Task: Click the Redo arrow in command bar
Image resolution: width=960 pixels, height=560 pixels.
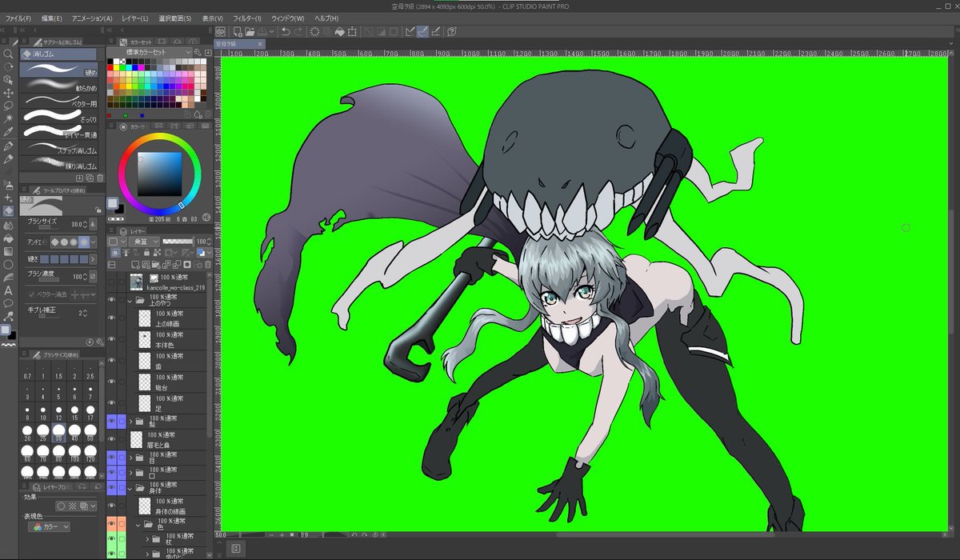Action: [x=298, y=32]
